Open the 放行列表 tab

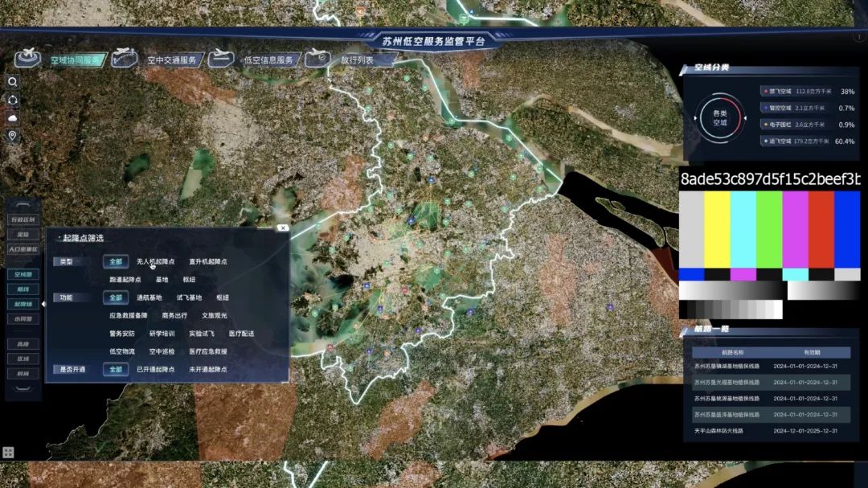357,59
